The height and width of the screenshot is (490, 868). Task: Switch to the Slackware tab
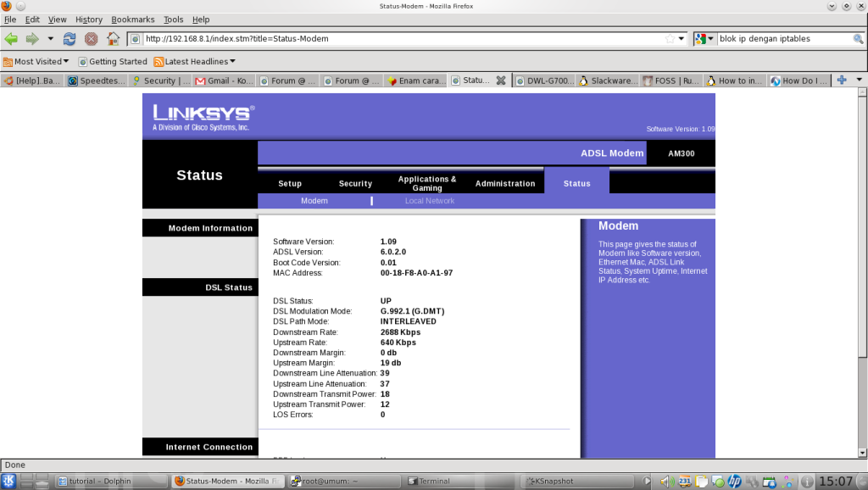click(x=608, y=81)
